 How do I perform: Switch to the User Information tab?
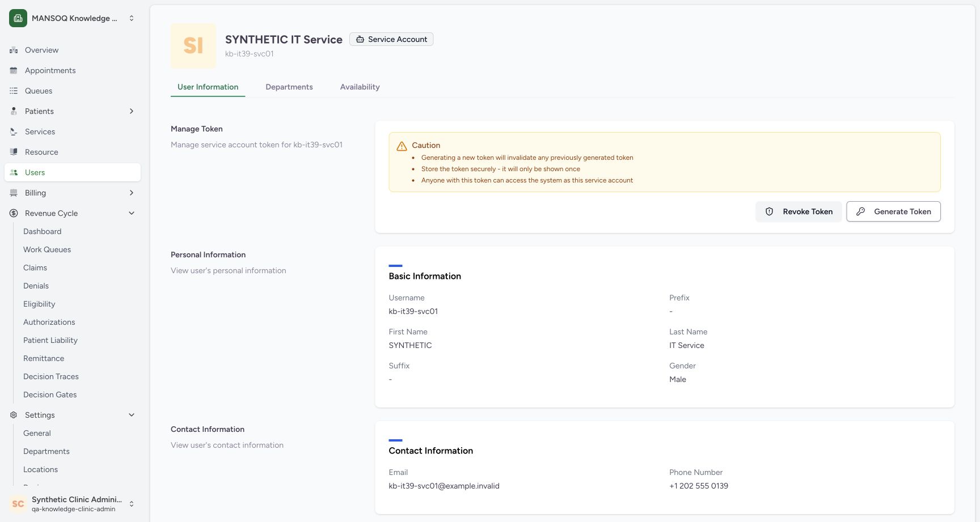pyautogui.click(x=208, y=87)
